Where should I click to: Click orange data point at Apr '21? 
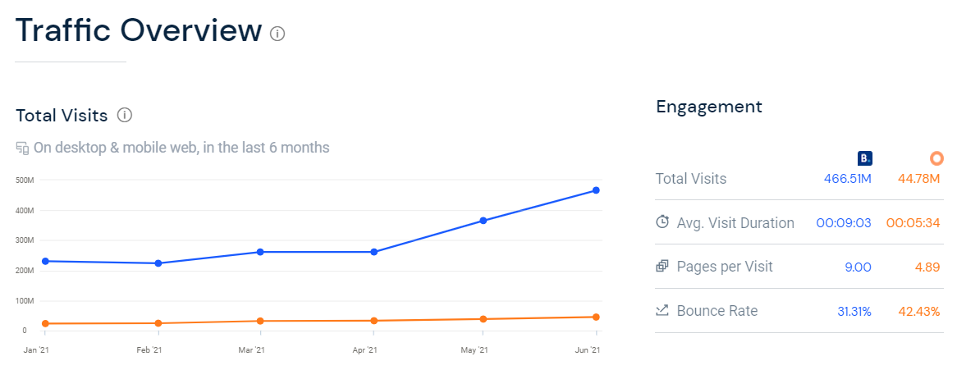[x=373, y=321]
